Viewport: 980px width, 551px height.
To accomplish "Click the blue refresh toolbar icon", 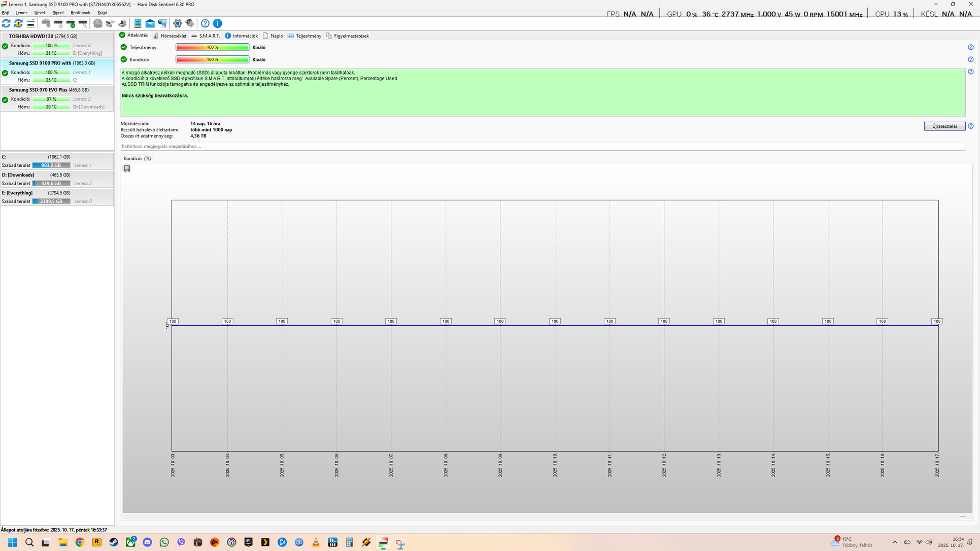I will click(6, 23).
